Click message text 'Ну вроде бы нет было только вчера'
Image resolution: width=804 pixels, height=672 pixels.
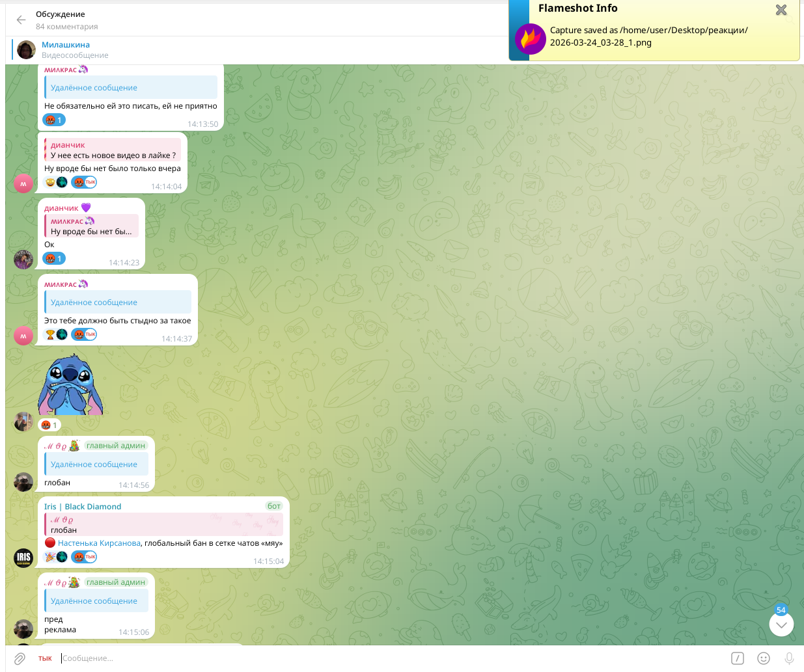tap(113, 168)
